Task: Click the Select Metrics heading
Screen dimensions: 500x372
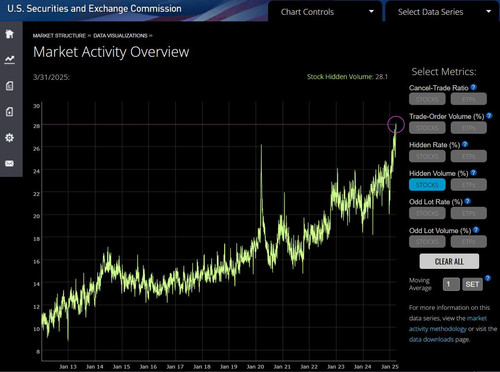Action: (x=444, y=72)
